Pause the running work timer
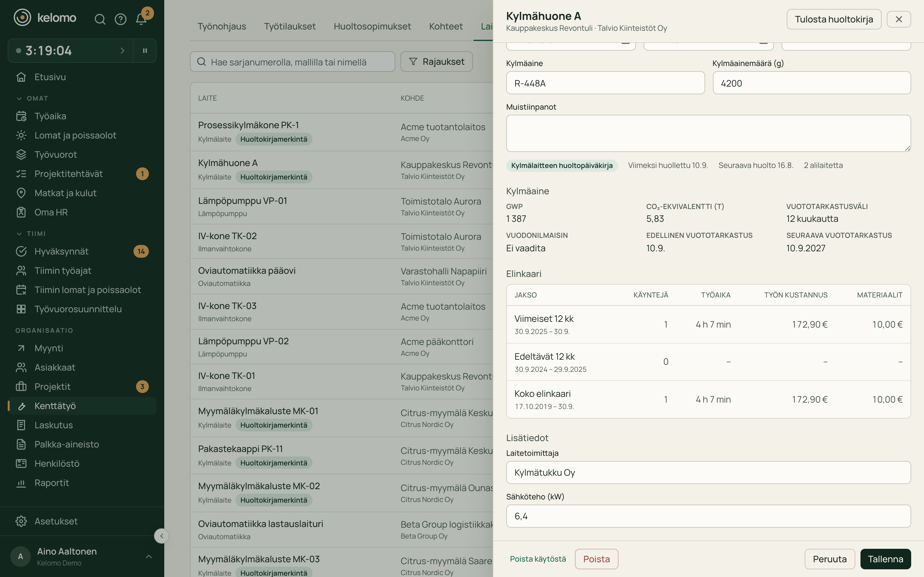The image size is (924, 577). click(145, 50)
